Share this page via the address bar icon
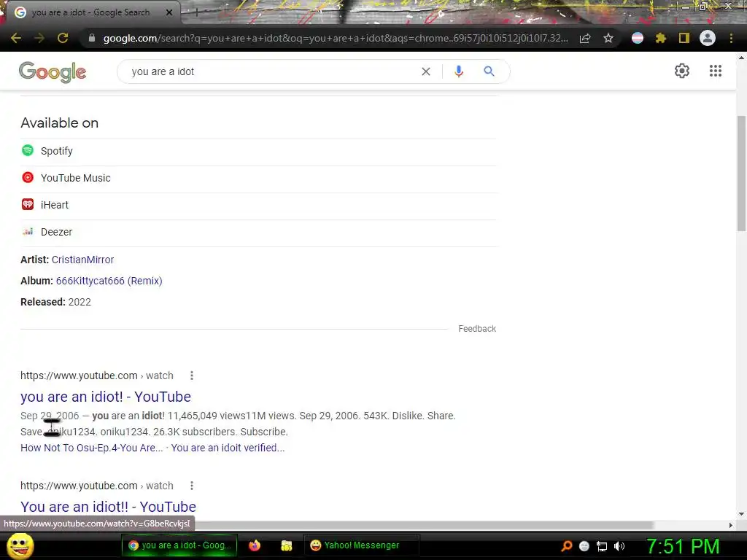747x560 pixels. coord(585,38)
